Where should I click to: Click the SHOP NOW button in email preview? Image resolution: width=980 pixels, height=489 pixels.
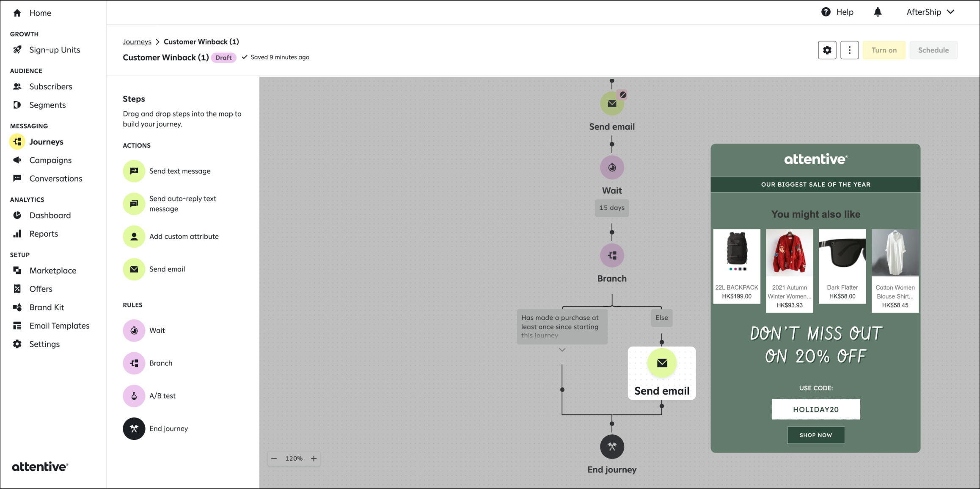[815, 435]
